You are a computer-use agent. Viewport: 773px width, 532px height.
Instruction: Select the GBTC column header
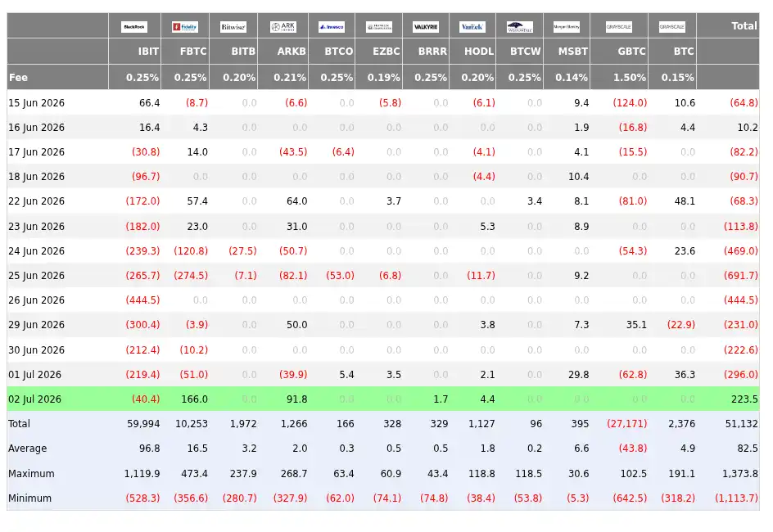631,52
